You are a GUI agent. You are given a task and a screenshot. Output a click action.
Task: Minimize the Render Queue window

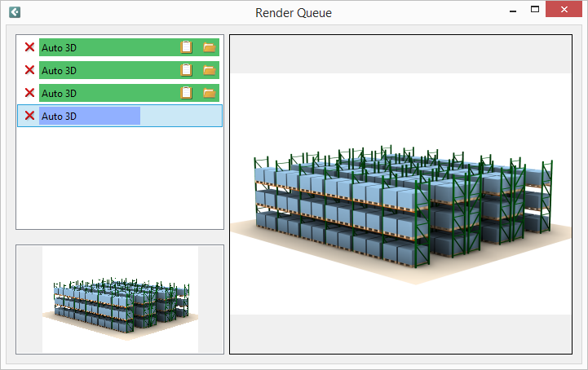coord(513,9)
